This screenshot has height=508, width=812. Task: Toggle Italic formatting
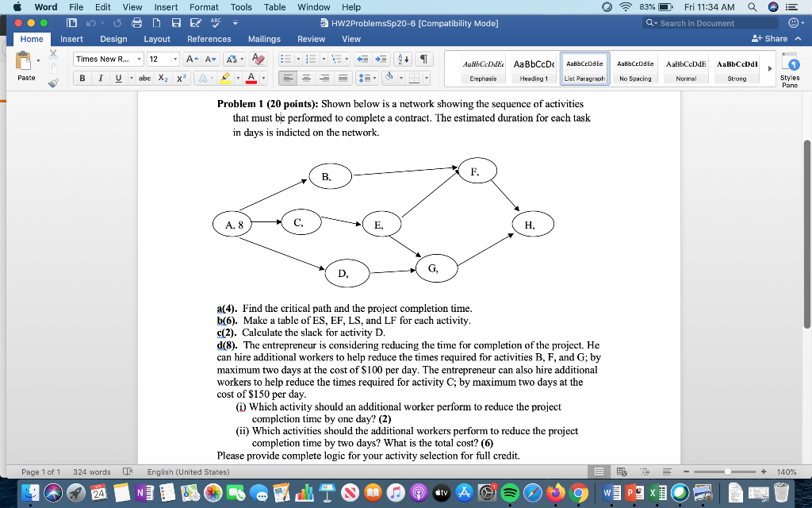pos(101,79)
